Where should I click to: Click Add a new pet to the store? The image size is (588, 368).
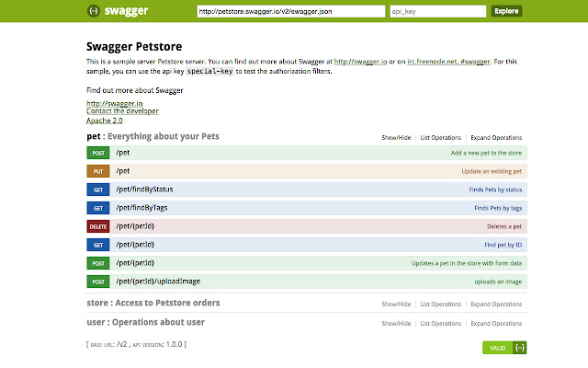[486, 153]
